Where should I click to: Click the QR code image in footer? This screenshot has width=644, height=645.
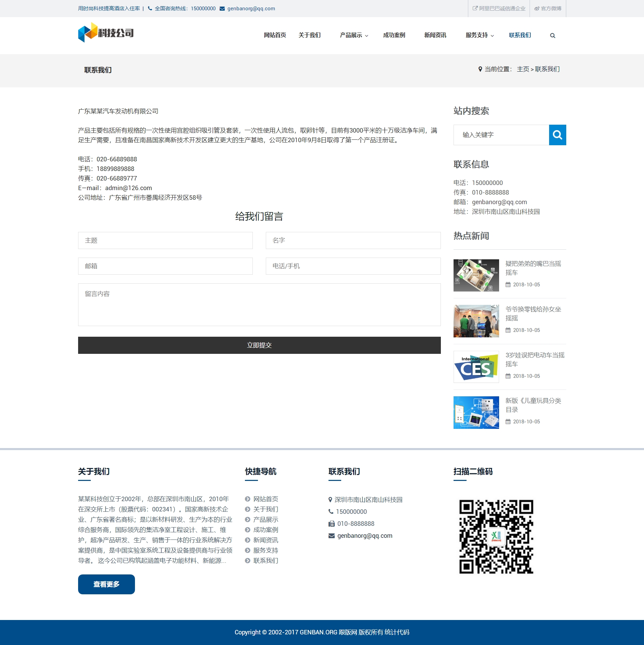coord(496,536)
